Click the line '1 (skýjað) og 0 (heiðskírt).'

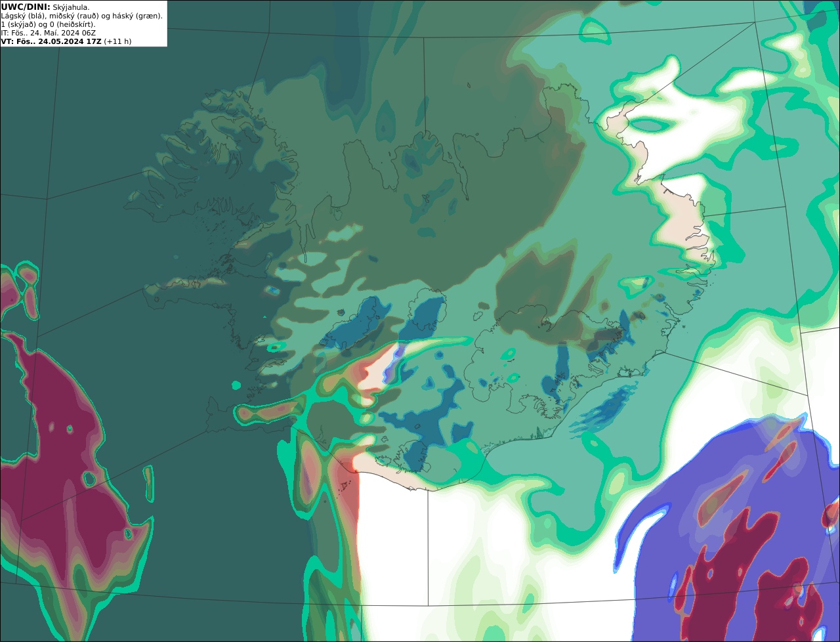pyautogui.click(x=48, y=24)
